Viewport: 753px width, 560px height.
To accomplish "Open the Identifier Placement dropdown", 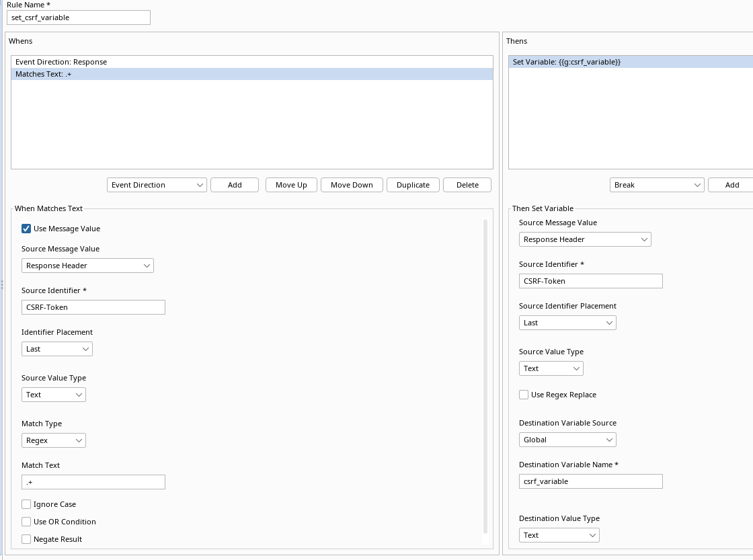I will click(57, 349).
